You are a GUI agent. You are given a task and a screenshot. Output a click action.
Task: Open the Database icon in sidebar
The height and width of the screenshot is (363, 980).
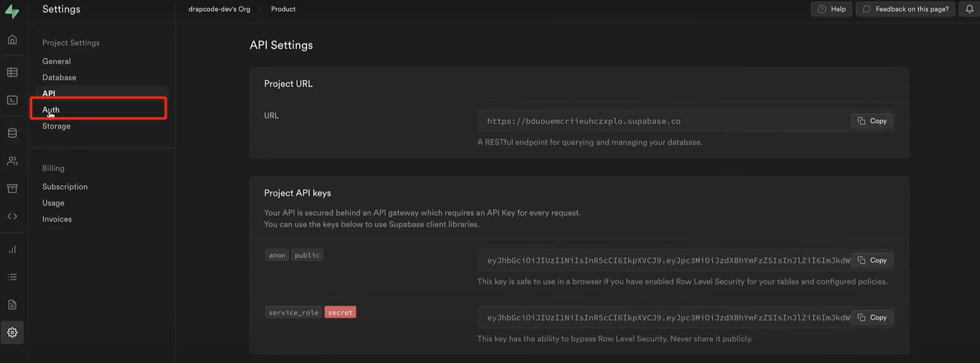coord(12,133)
